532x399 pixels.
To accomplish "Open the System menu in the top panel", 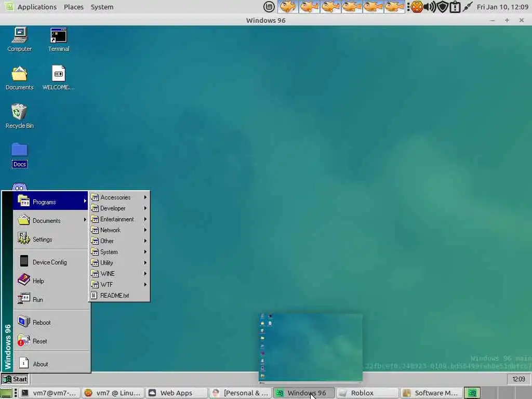I will (102, 7).
